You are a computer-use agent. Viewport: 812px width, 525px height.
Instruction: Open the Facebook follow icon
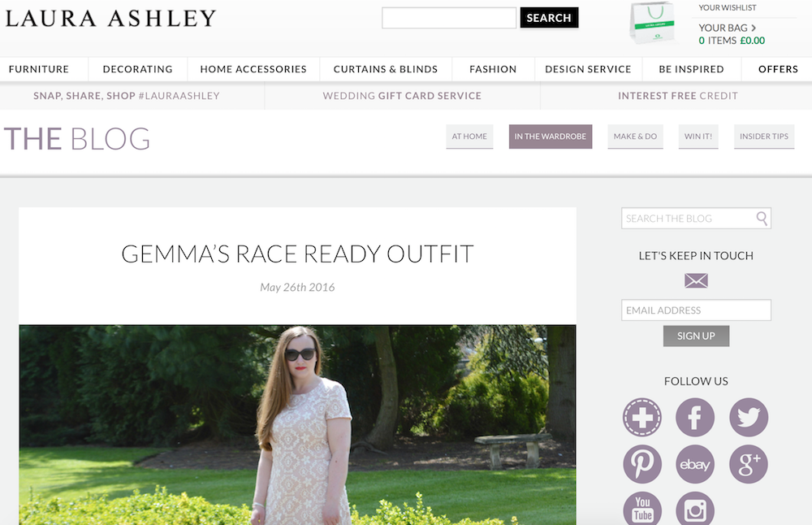pyautogui.click(x=695, y=417)
